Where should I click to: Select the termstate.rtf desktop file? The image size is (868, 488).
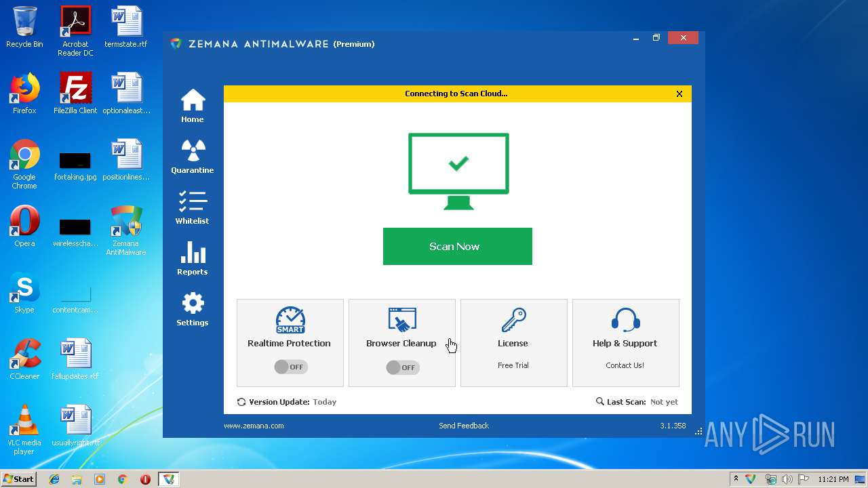coord(126,27)
